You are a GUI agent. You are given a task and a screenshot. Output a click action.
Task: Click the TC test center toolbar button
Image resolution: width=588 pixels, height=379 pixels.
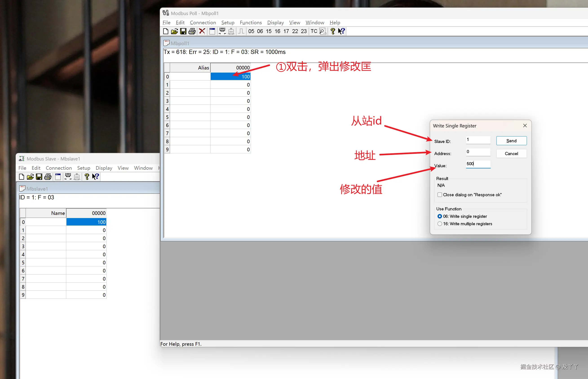[x=314, y=31]
